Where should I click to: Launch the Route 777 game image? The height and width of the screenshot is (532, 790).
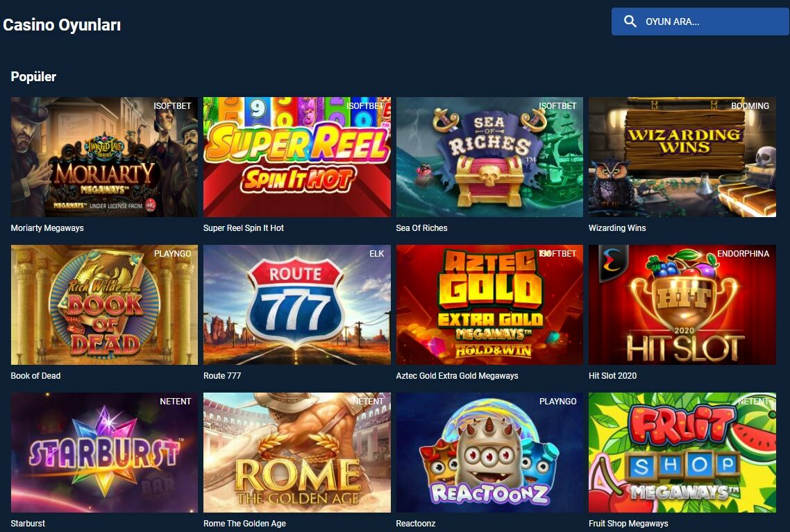pyautogui.click(x=296, y=305)
